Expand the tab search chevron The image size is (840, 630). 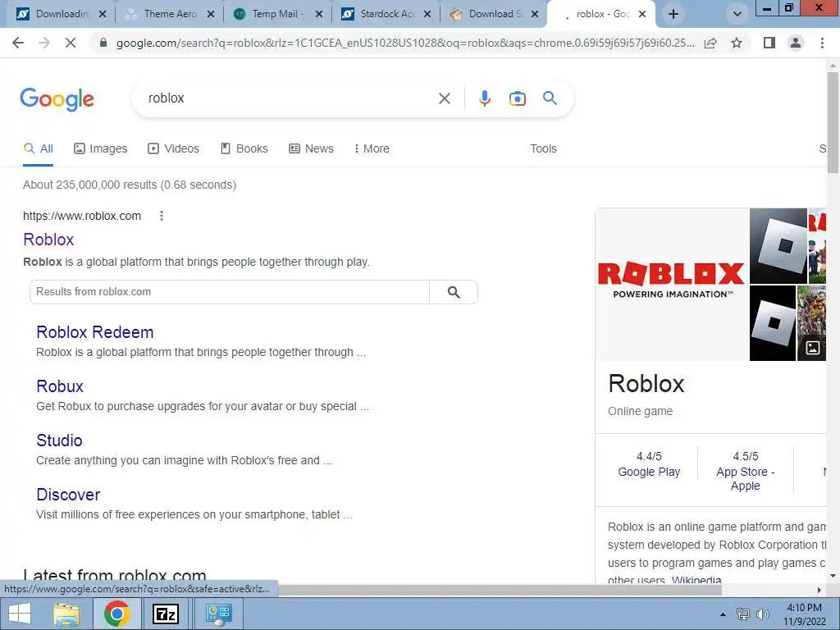(x=737, y=14)
